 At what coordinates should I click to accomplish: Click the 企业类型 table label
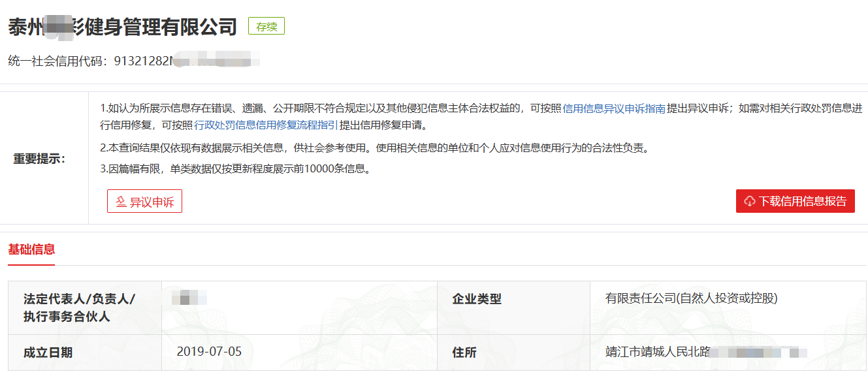[477, 300]
